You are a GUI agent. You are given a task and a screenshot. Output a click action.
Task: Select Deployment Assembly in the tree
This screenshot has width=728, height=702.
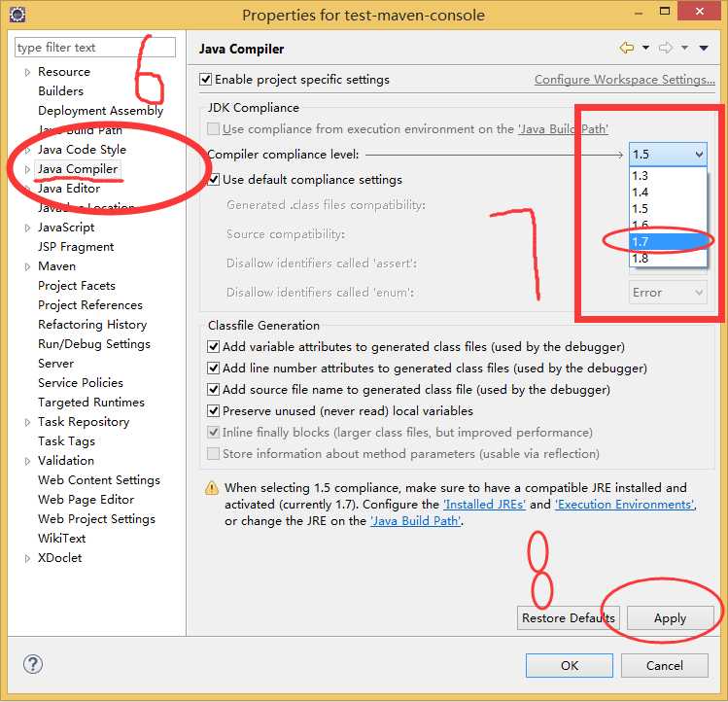pos(101,111)
